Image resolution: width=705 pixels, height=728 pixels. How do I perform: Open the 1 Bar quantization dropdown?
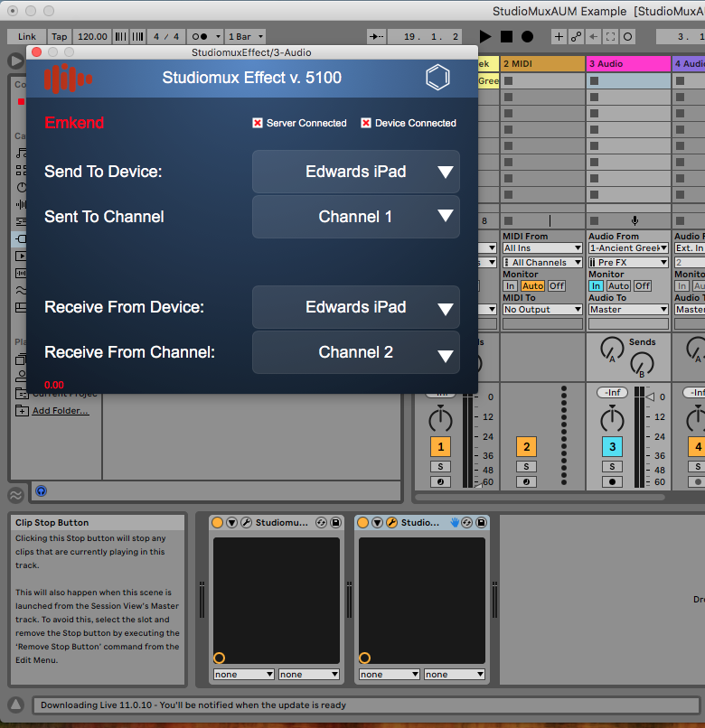[247, 36]
